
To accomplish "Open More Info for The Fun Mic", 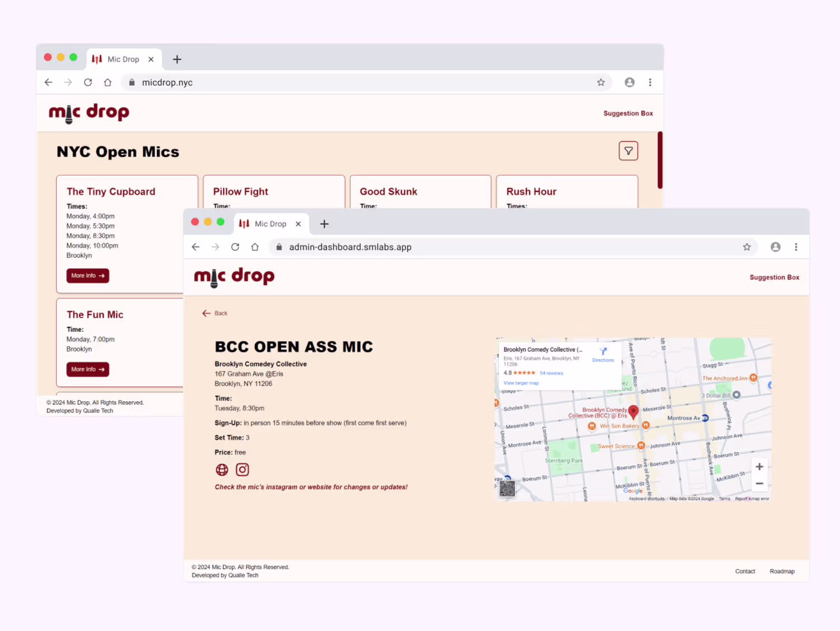I will point(88,369).
